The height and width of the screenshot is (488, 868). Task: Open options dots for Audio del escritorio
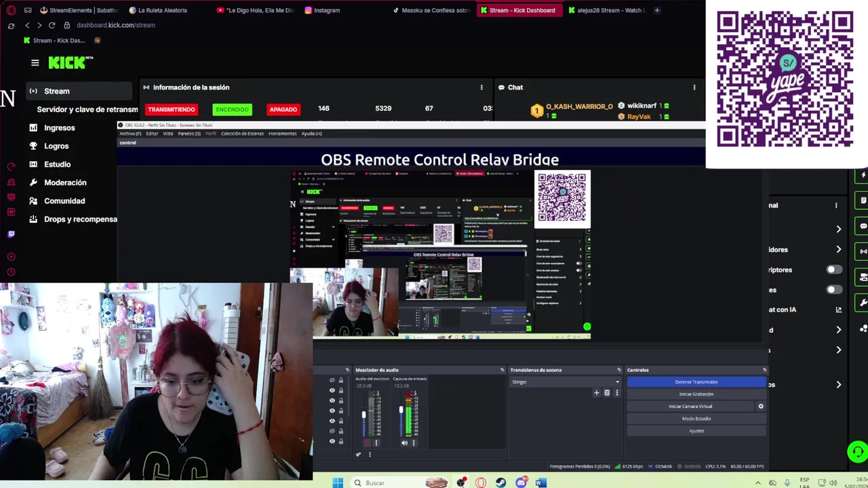tap(376, 443)
